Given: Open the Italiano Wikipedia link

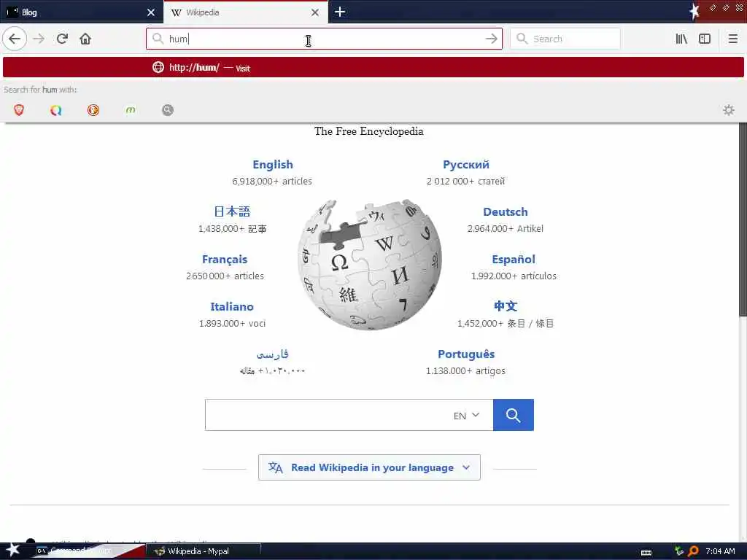Looking at the screenshot, I should point(232,306).
